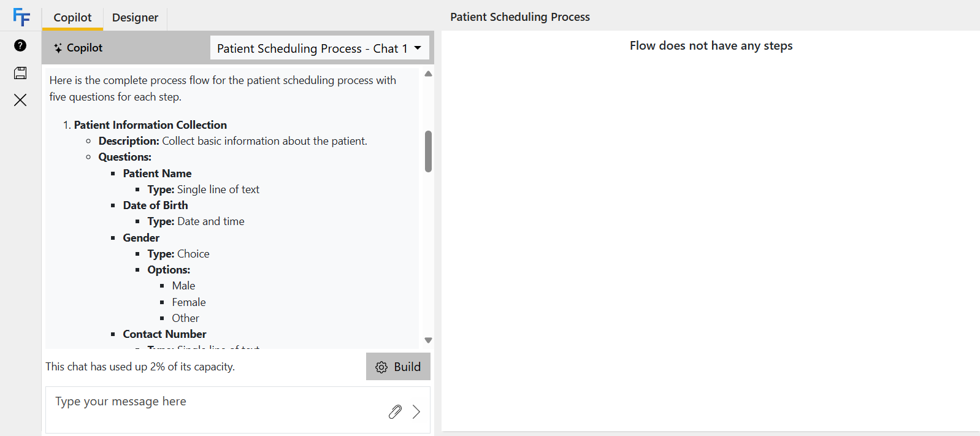Open the help question mark icon

[x=20, y=45]
